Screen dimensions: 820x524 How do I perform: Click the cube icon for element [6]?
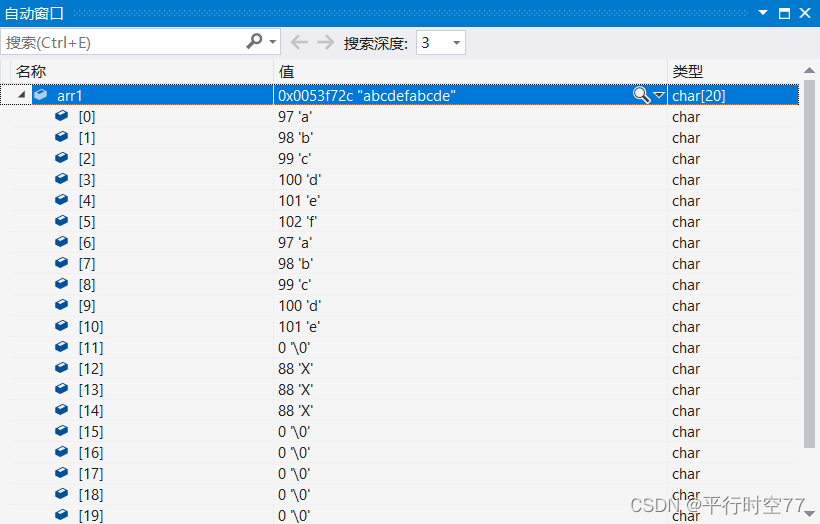click(x=62, y=241)
